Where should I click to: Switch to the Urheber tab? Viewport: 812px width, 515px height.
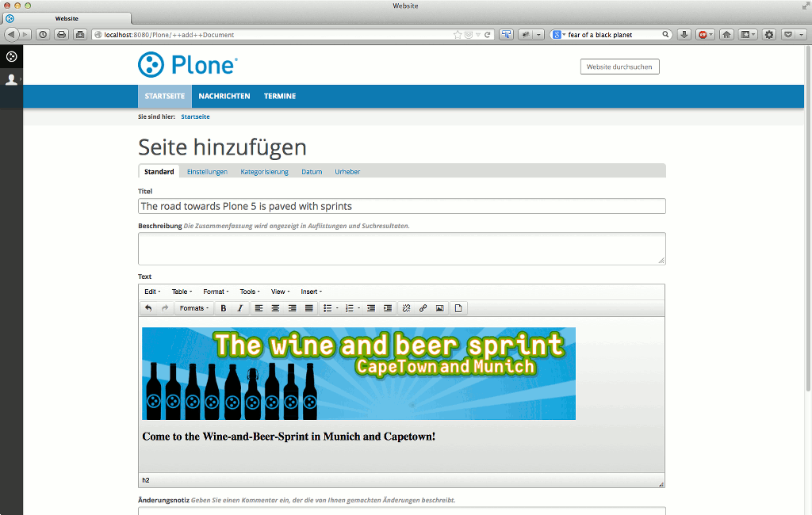tap(347, 172)
